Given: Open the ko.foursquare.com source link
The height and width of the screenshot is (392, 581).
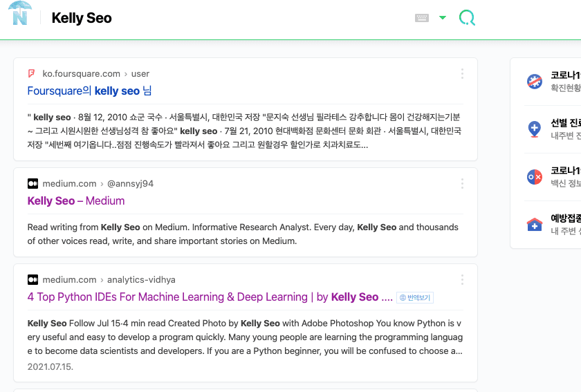Looking at the screenshot, I should [x=96, y=74].
